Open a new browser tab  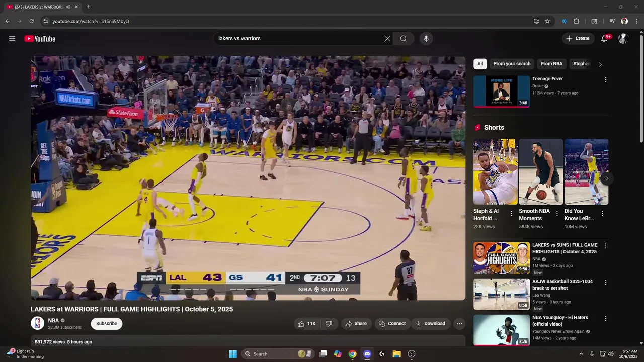pos(89,7)
